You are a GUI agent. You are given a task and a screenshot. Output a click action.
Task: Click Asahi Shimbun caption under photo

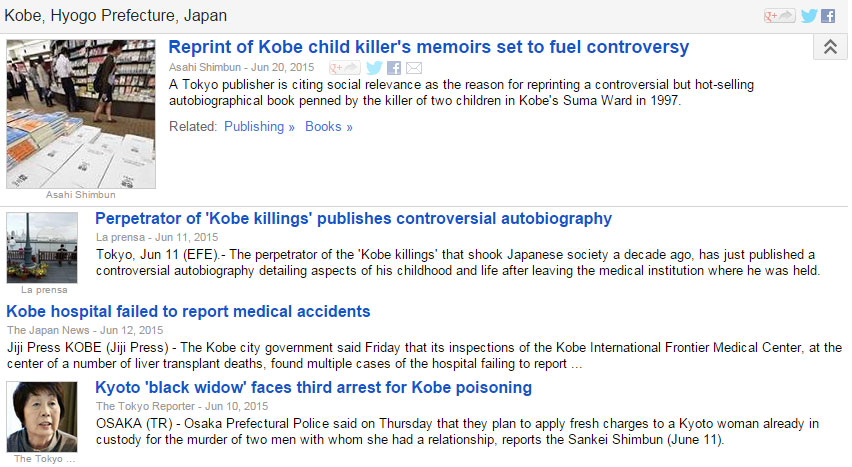point(80,195)
